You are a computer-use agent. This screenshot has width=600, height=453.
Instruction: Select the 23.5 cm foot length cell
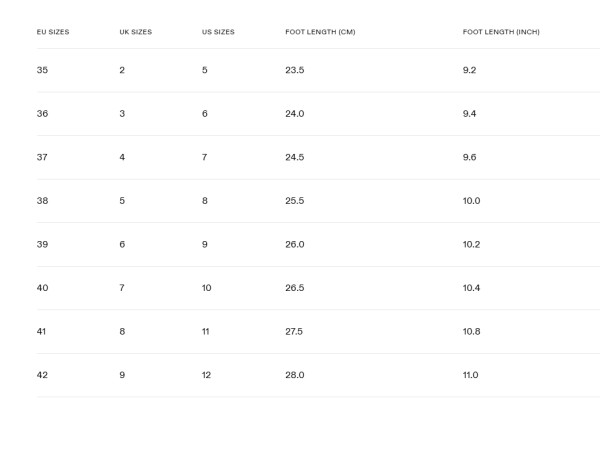click(x=294, y=70)
